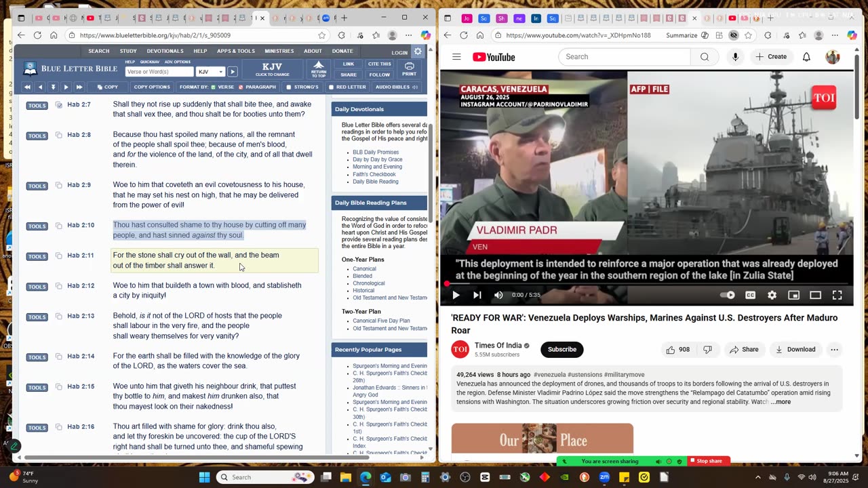This screenshot has width=868, height=488.
Task: Expand video description with ...more
Action: (781, 402)
